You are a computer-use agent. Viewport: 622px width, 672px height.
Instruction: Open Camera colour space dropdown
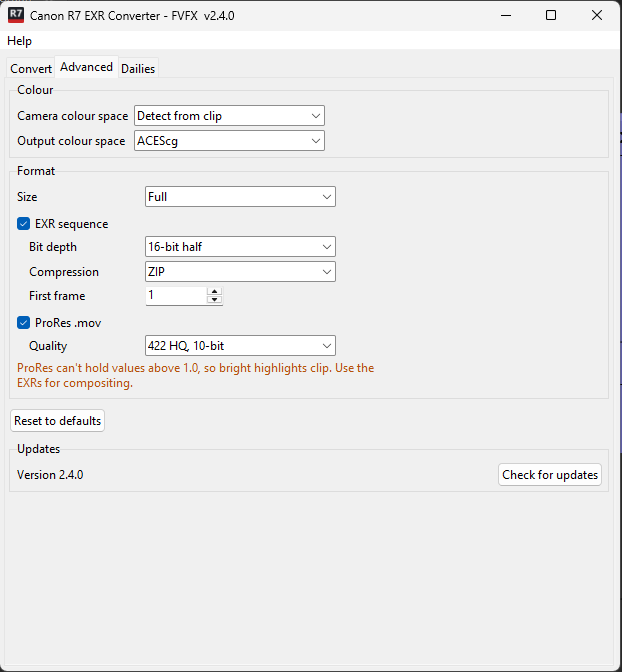[x=229, y=116]
